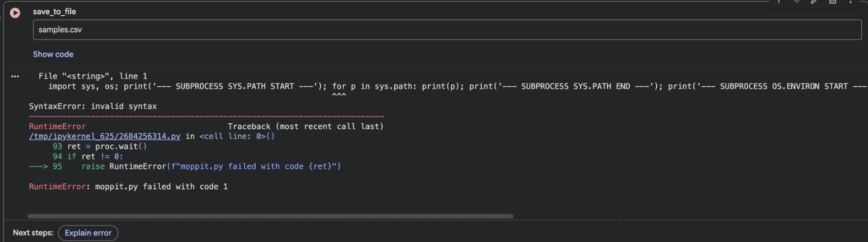
Task: Click the 'Next steps:' label
Action: (33, 233)
